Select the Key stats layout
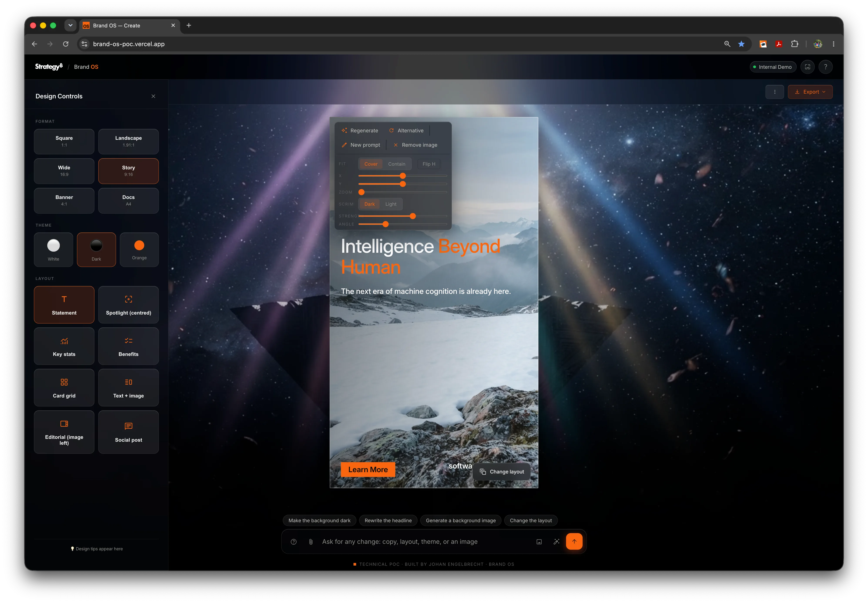 coord(64,346)
